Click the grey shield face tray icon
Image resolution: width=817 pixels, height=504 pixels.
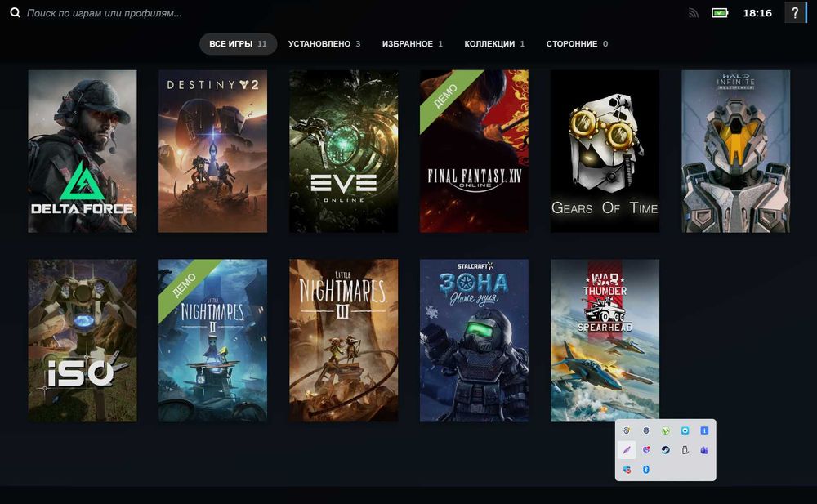pos(646,430)
